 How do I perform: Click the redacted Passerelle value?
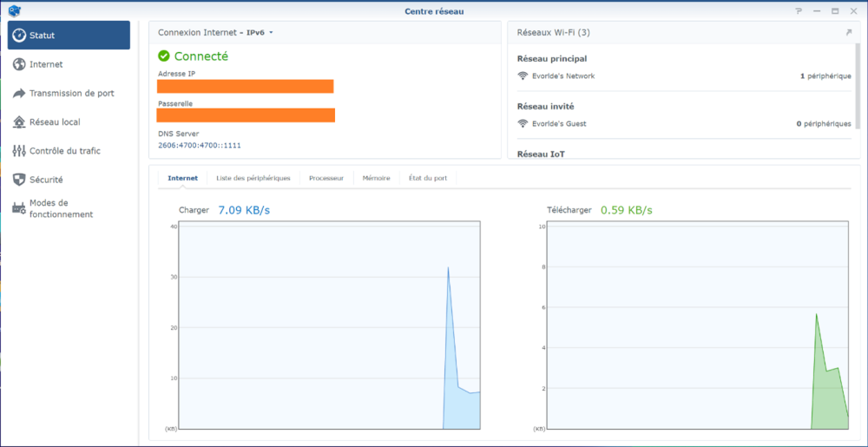246,115
